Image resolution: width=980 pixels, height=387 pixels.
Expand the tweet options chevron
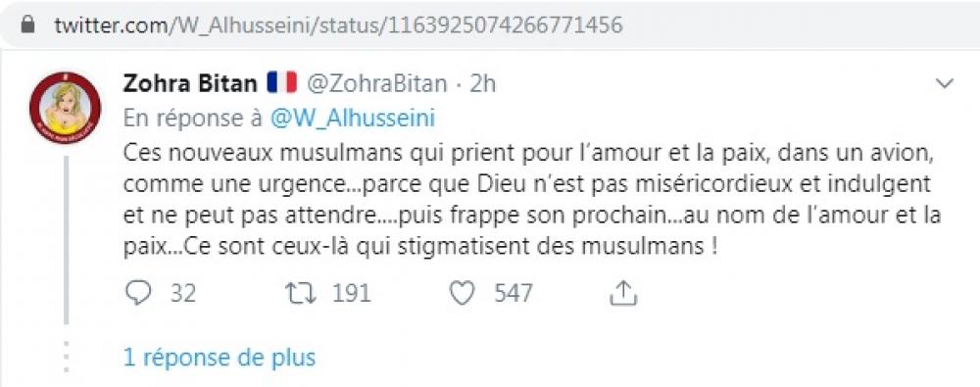click(x=945, y=83)
